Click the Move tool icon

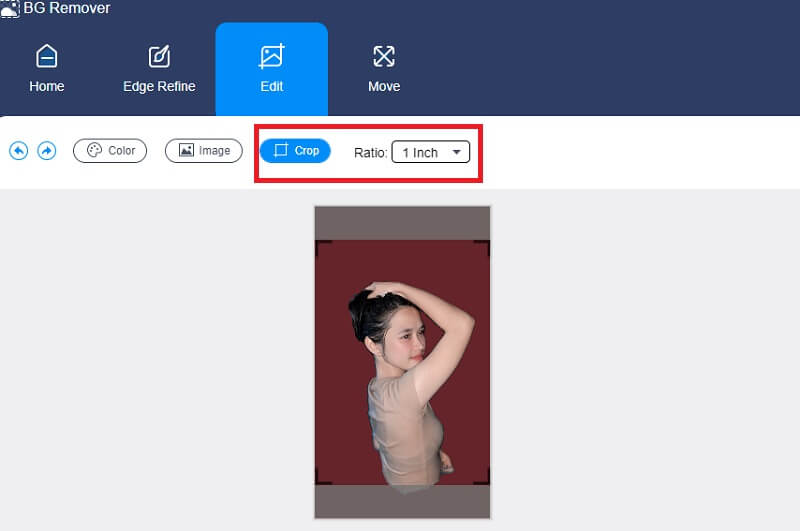(x=383, y=56)
